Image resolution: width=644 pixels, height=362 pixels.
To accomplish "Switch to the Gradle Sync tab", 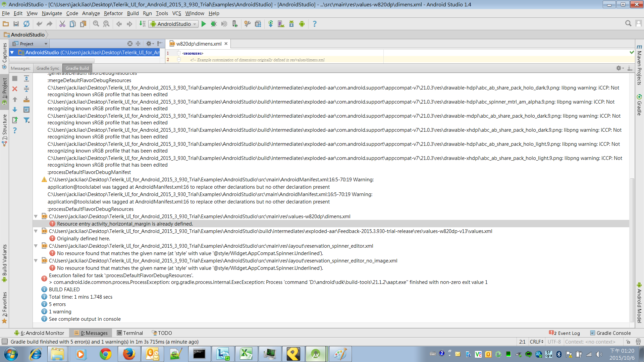I will pos(48,68).
